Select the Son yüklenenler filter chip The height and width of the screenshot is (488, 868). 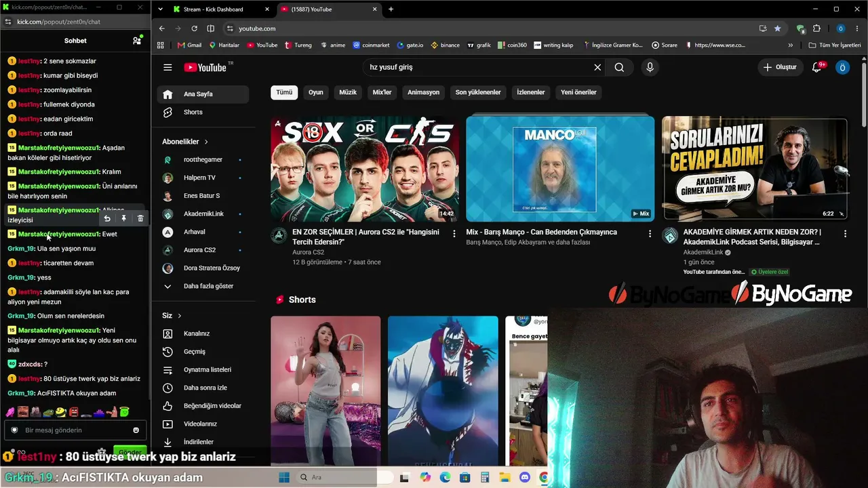point(478,92)
